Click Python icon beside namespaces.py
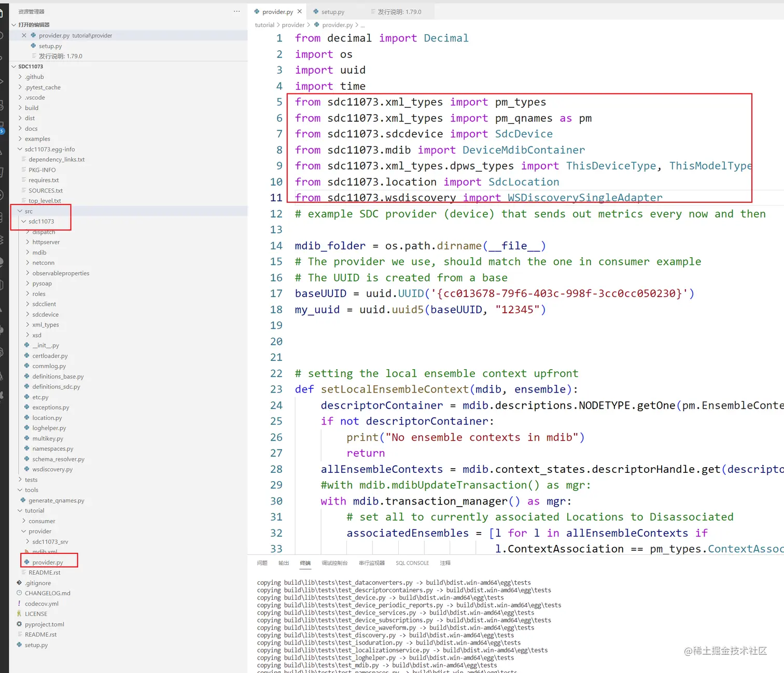 [x=27, y=449]
